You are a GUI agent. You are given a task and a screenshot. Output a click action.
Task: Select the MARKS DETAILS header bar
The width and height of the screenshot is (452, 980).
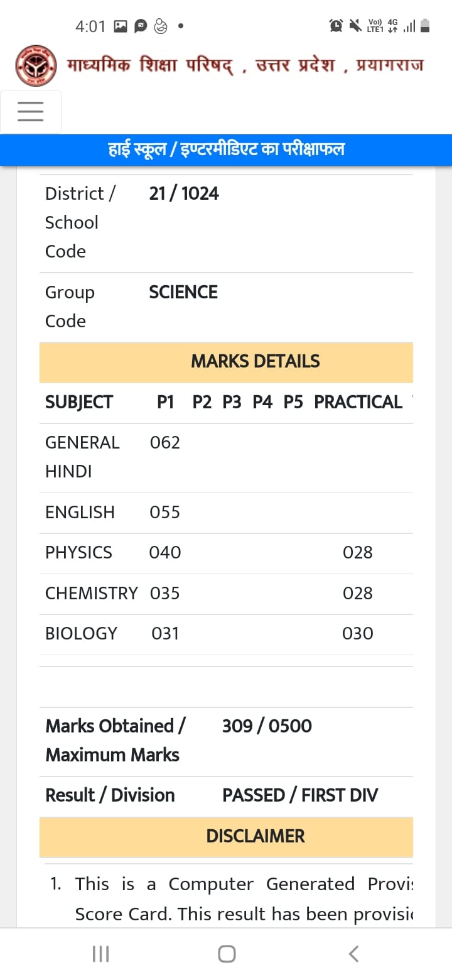pyautogui.click(x=226, y=362)
